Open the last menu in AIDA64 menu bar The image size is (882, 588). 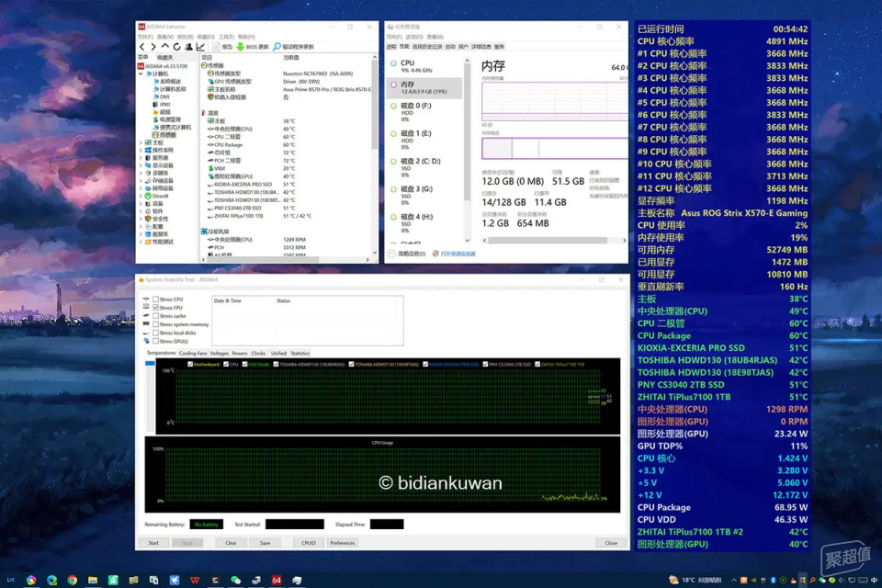click(x=246, y=37)
